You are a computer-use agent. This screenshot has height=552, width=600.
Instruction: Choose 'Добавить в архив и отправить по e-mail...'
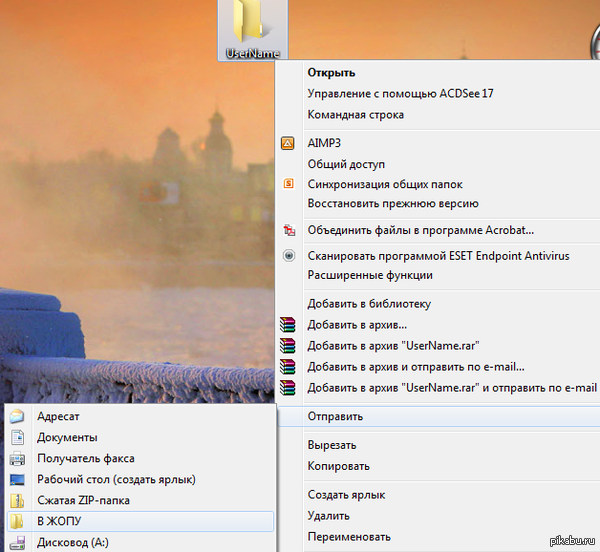point(416,367)
